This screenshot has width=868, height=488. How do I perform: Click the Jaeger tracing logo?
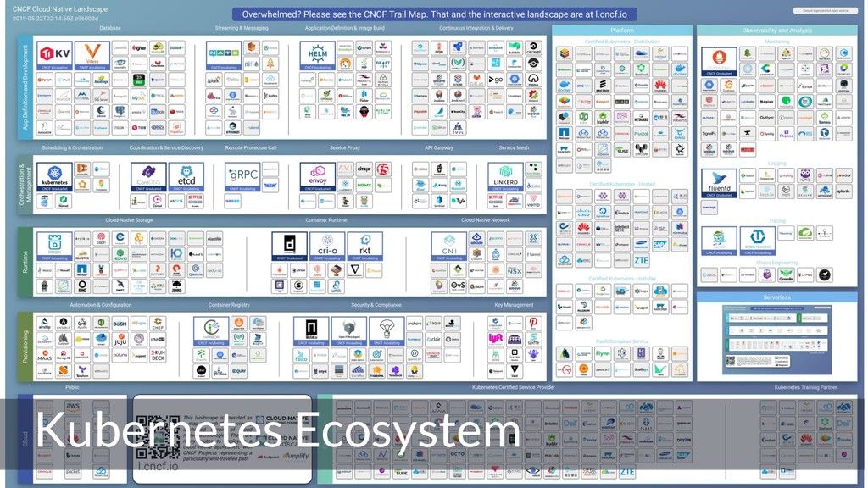[719, 241]
